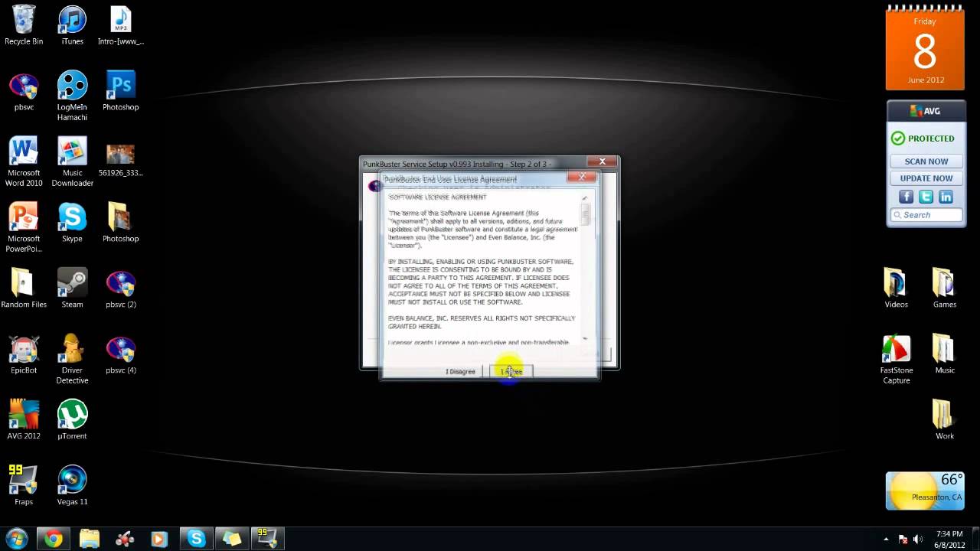The width and height of the screenshot is (980, 551).
Task: Select the Steam desktop shortcut
Action: [x=72, y=289]
